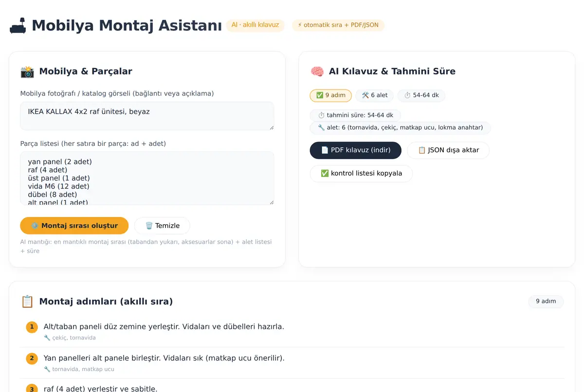584x392 pixels.
Task: Click 'JSON dışa aktar' button
Action: (x=448, y=150)
